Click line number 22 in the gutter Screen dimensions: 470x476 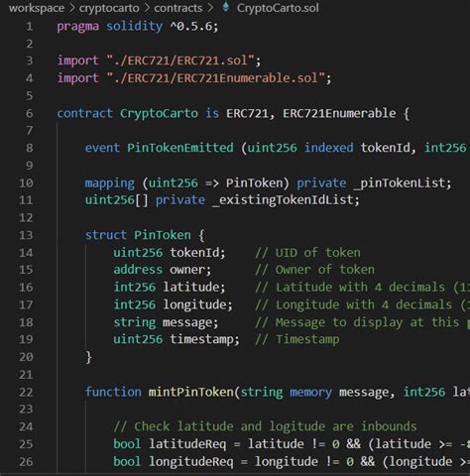point(26,392)
